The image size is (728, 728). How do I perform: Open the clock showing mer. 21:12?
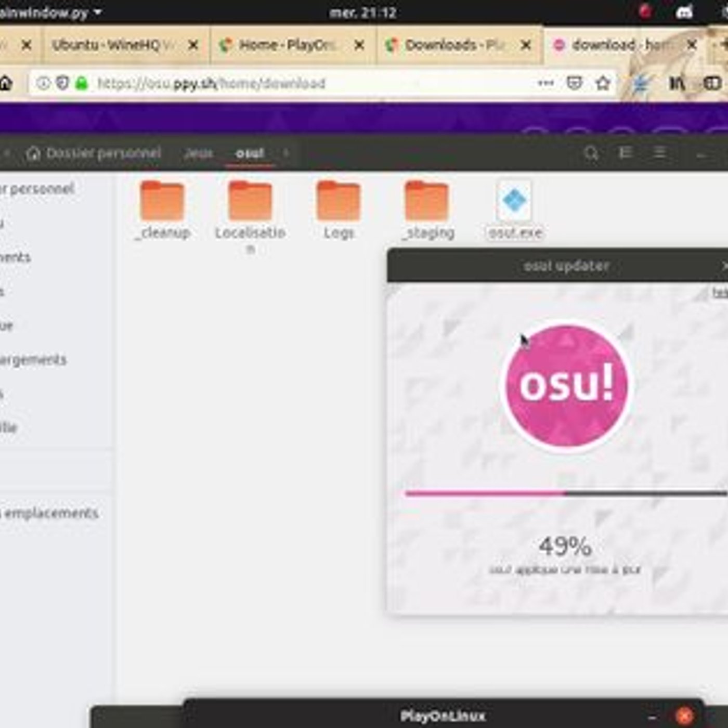click(363, 12)
